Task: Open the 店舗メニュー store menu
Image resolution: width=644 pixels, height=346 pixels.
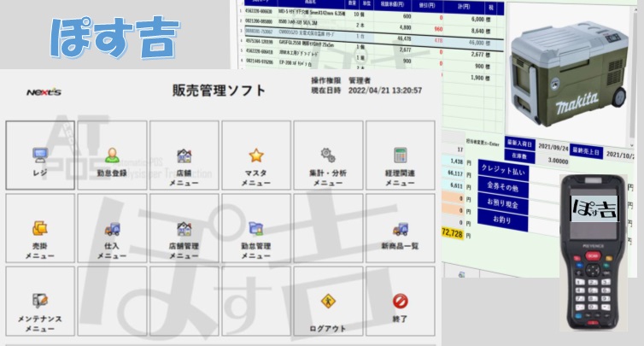Action: click(x=184, y=155)
